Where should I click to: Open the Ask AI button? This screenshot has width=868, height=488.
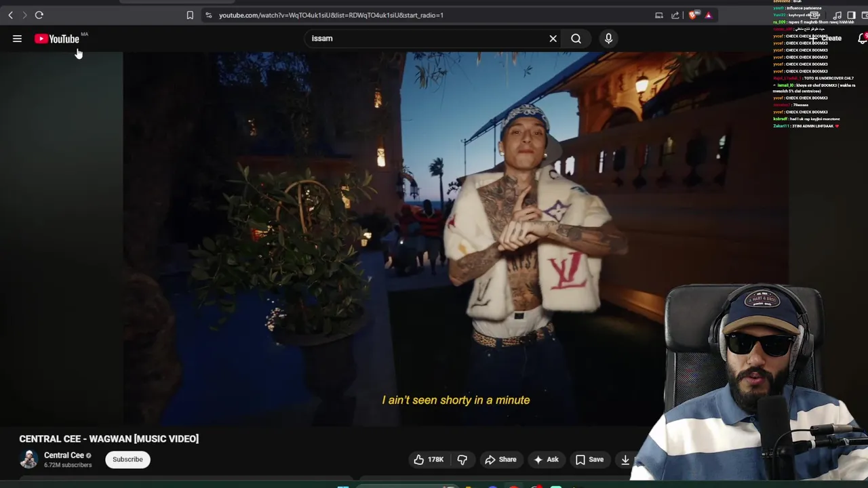(x=546, y=460)
